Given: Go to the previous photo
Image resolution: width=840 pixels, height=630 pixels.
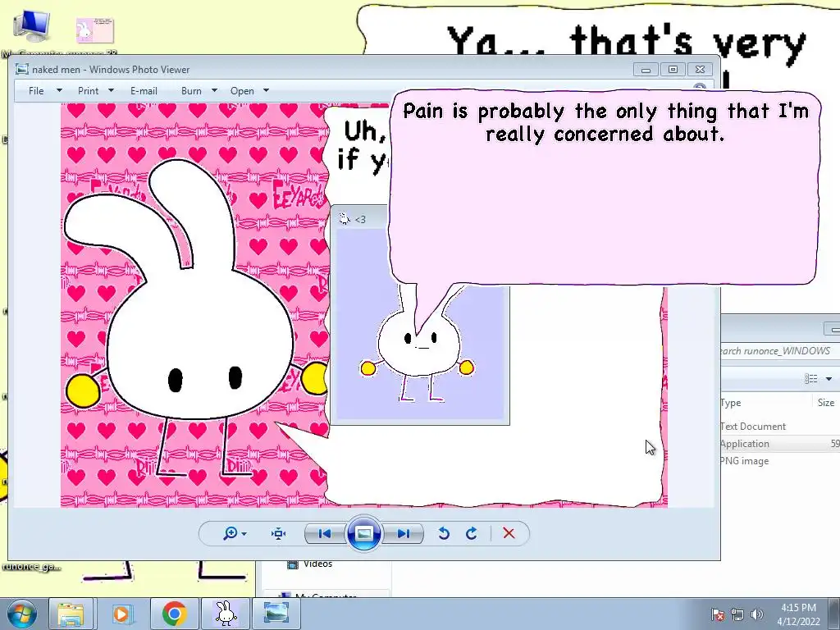Looking at the screenshot, I should tap(325, 533).
